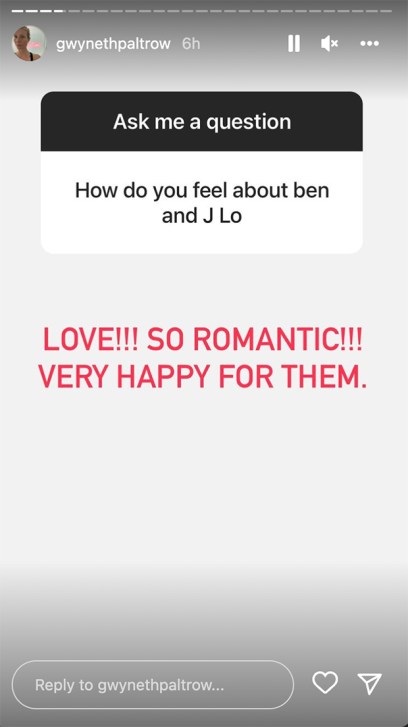Like the story with the heart icon
The height and width of the screenshot is (727, 408).
click(325, 682)
